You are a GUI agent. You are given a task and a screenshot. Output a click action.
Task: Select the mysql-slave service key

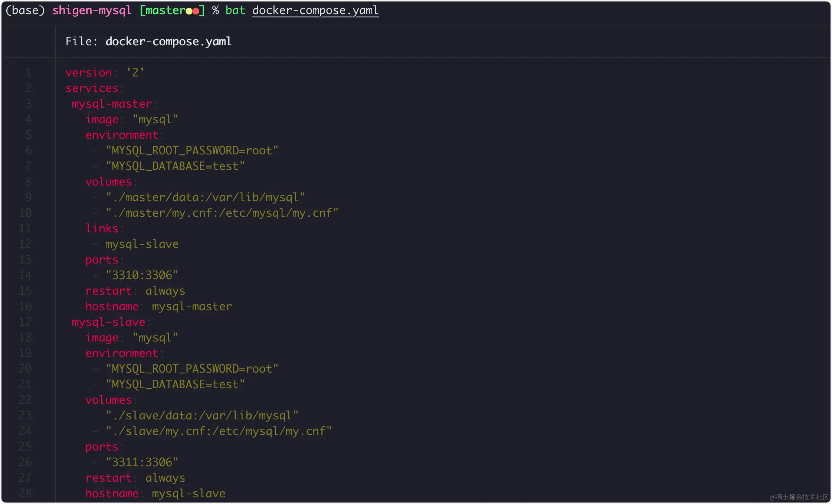click(108, 322)
